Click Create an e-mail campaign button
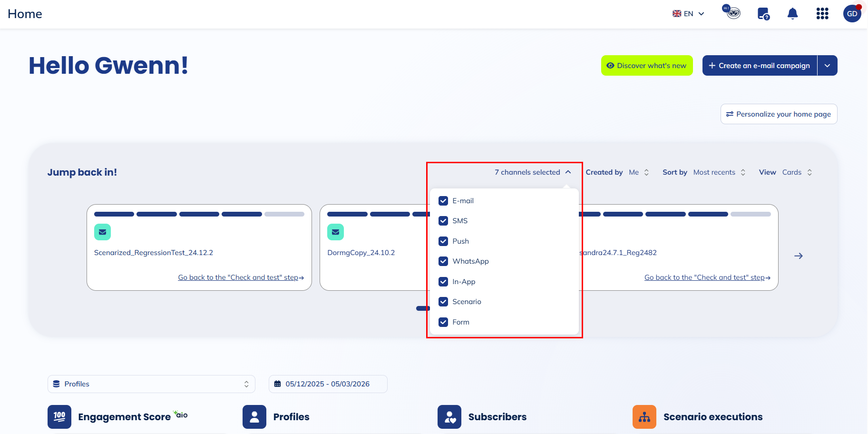Image resolution: width=868 pixels, height=434 pixels. (760, 66)
